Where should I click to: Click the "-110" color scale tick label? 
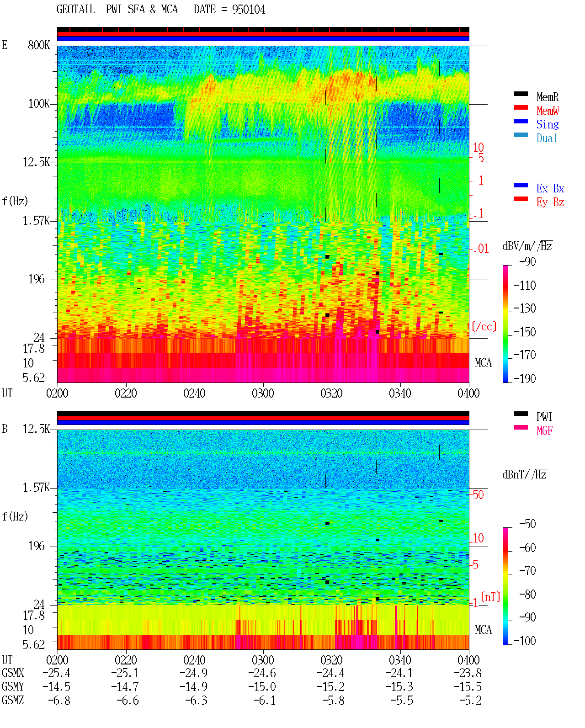coord(525,286)
